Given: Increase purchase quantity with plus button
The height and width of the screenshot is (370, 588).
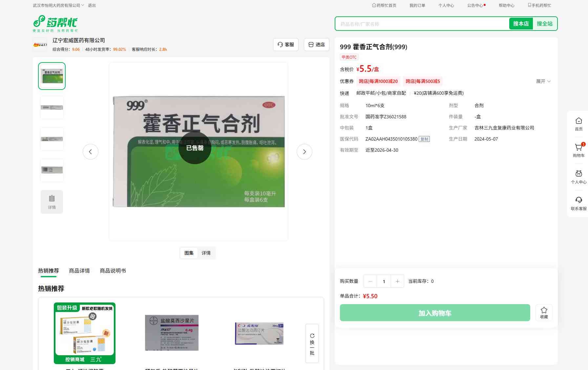Looking at the screenshot, I should pyautogui.click(x=397, y=281).
